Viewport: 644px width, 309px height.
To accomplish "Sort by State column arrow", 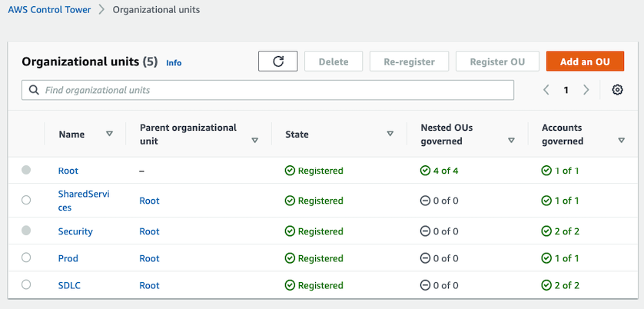I will (390, 134).
